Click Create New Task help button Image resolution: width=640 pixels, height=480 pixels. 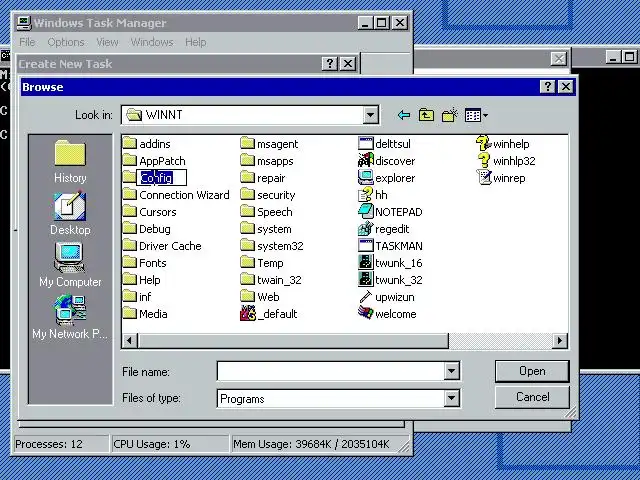329,64
